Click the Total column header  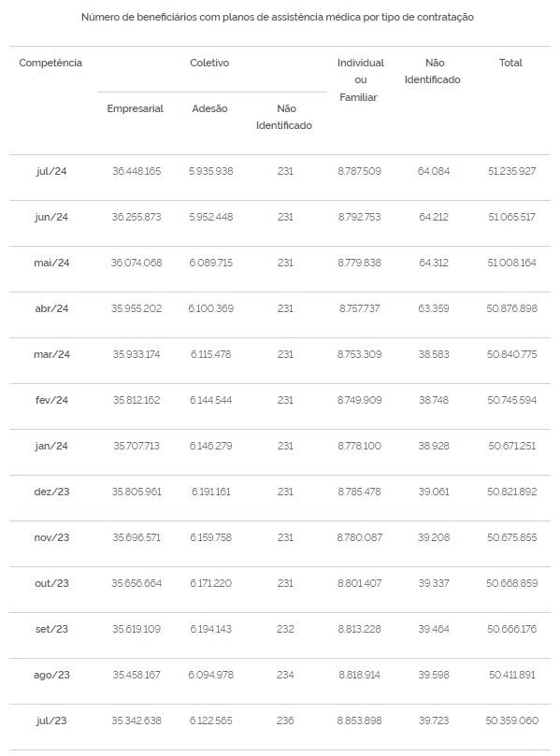pos(510,63)
